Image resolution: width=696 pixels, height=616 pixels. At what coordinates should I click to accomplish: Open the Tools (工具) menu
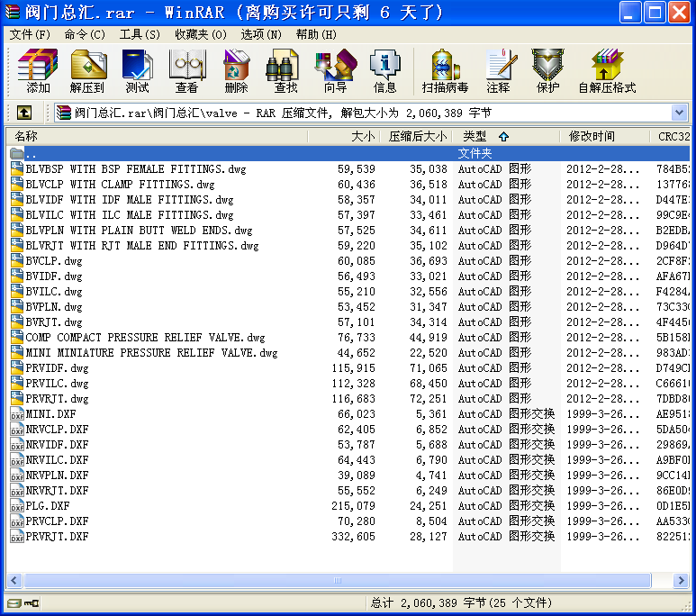140,34
